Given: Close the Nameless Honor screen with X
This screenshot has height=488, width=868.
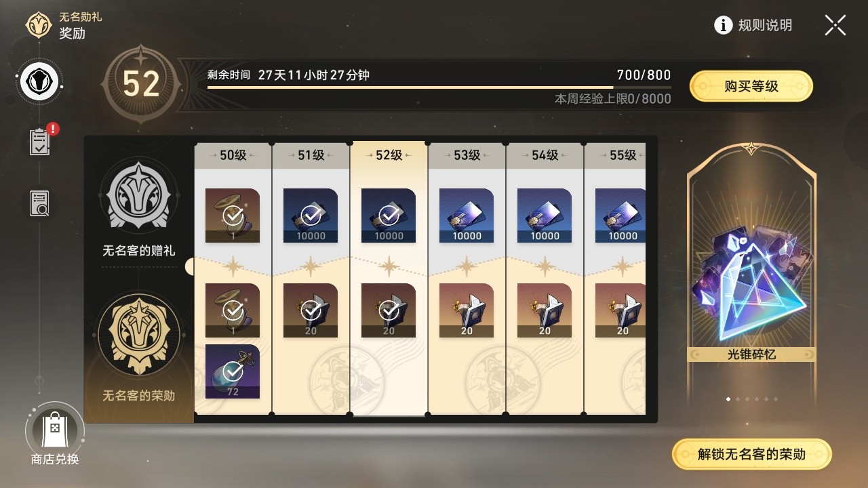Looking at the screenshot, I should tap(835, 26).
